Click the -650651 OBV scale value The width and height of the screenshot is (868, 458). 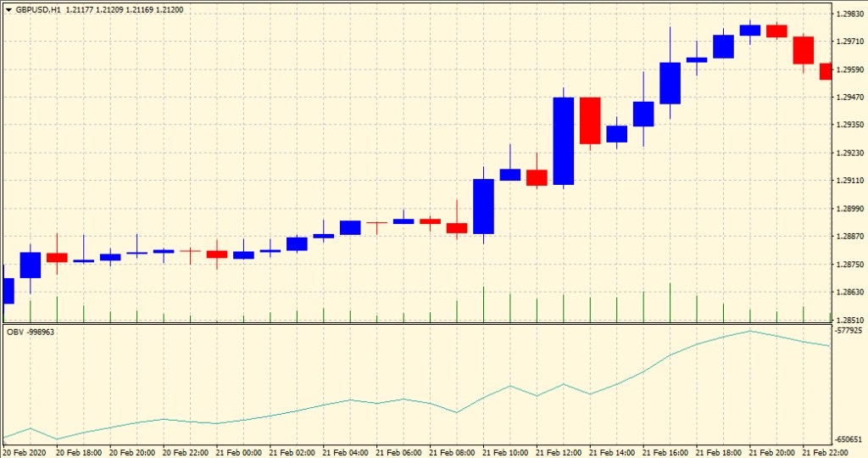click(849, 439)
